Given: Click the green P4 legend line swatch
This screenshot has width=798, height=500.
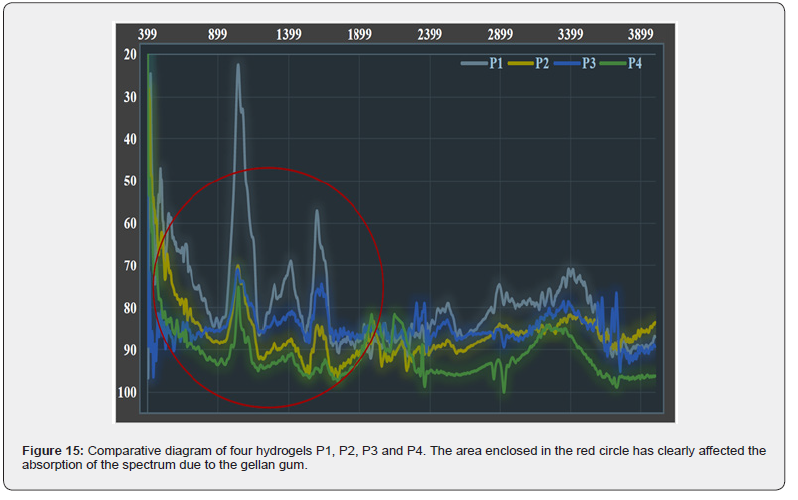Looking at the screenshot, I should coord(612,64).
